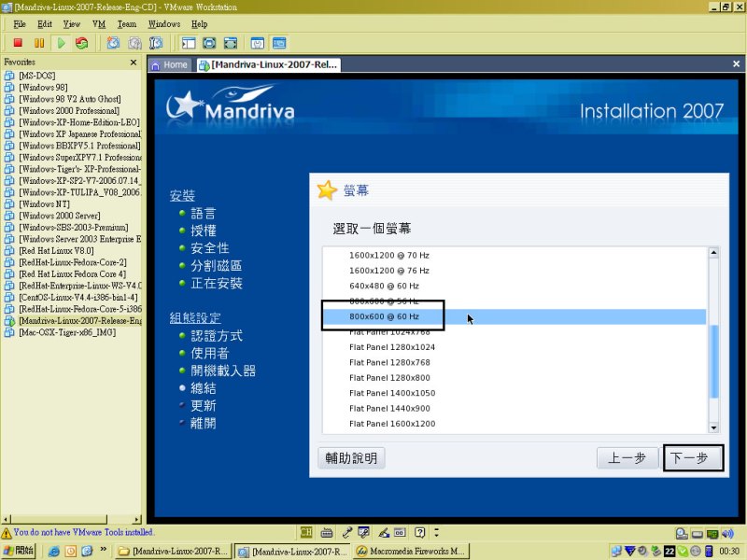Screen dimensions: 747x560
Task: Select [Red Hat Linux V8.0] in Favorites
Action: point(56,251)
